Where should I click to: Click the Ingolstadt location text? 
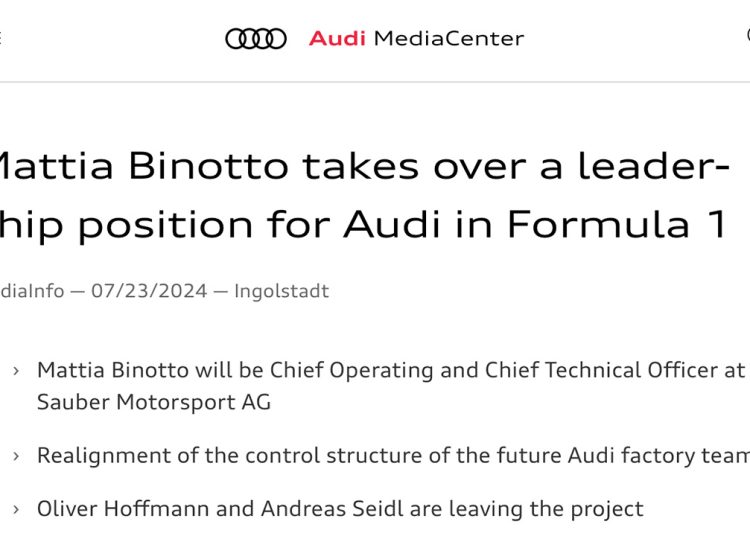(281, 292)
